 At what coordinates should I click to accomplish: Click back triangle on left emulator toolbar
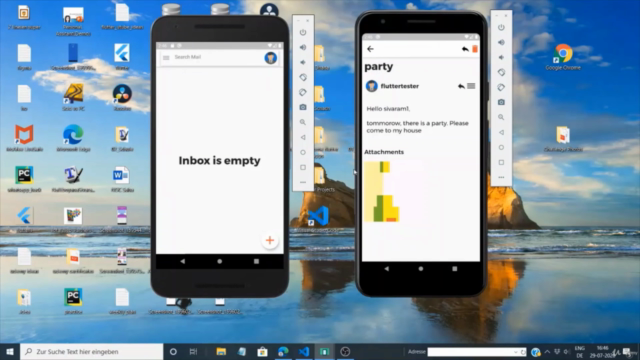[x=303, y=137]
